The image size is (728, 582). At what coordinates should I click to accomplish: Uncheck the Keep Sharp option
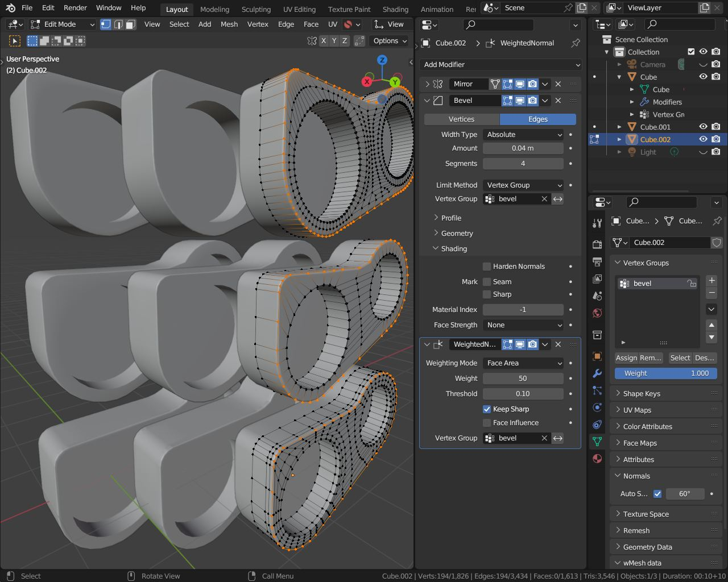pos(487,409)
